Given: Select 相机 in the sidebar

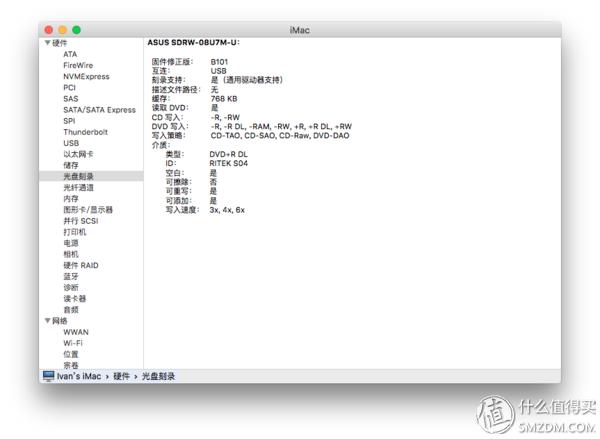Looking at the screenshot, I should tap(71, 254).
